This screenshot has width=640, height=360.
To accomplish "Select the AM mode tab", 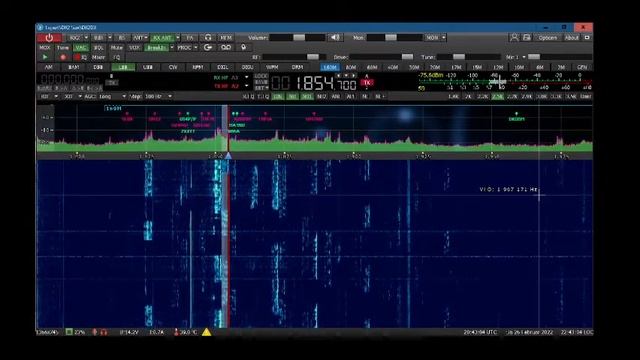I will pyautogui.click(x=49, y=67).
